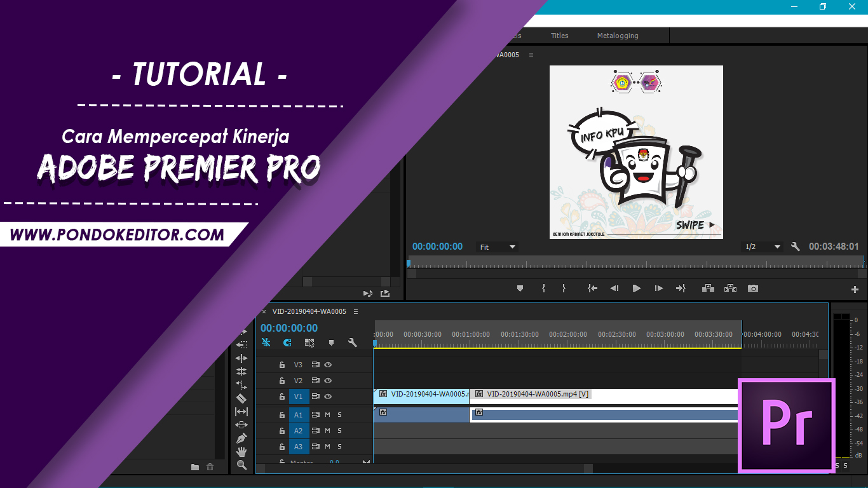Open the Program monitor Button Editor plus
Screen dimensions: 868x488
[855, 289]
